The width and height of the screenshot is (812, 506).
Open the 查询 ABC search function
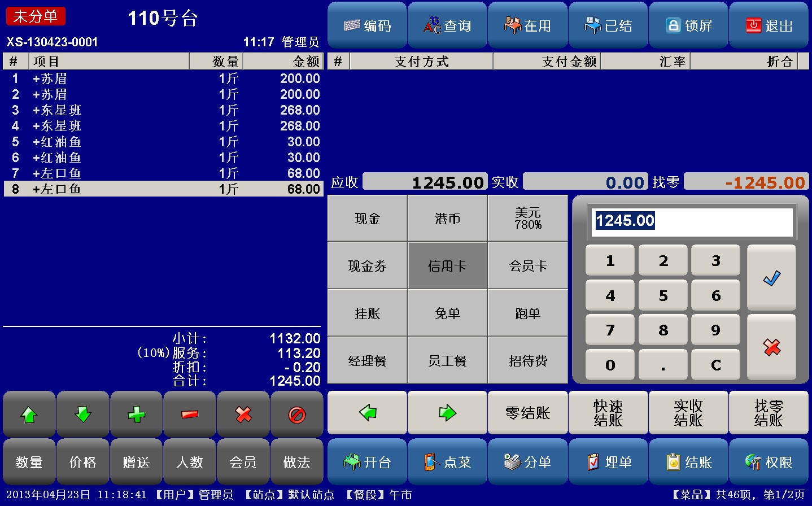[x=447, y=25]
